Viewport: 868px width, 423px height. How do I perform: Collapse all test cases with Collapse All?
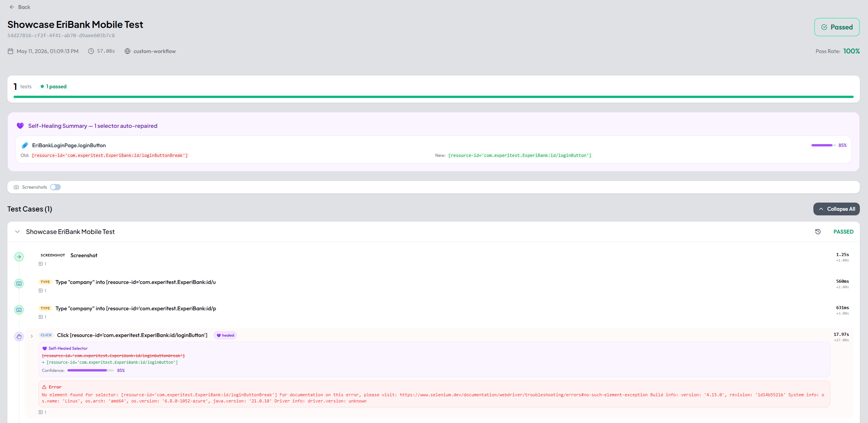coord(836,209)
